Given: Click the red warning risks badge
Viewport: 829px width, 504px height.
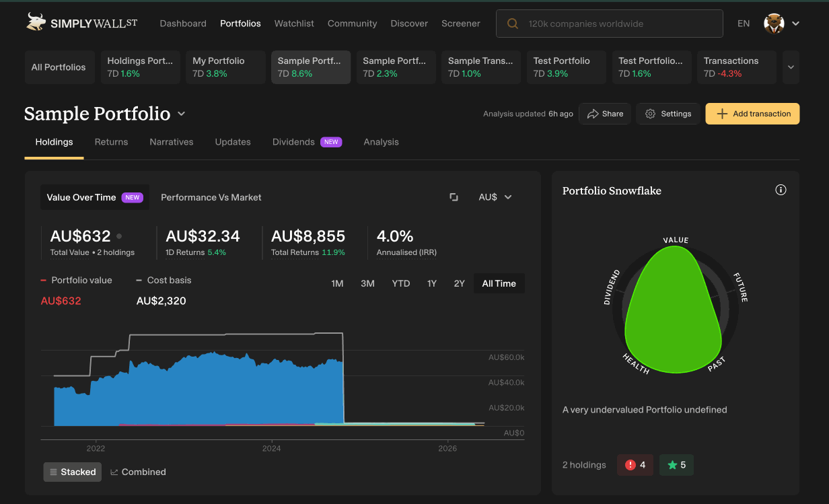Looking at the screenshot, I should click(x=635, y=465).
